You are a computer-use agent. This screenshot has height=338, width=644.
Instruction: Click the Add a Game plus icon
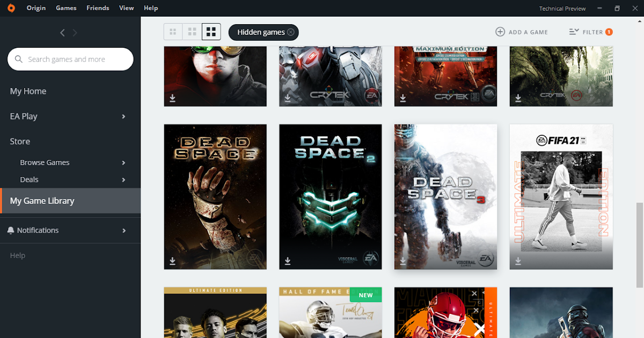click(x=500, y=32)
